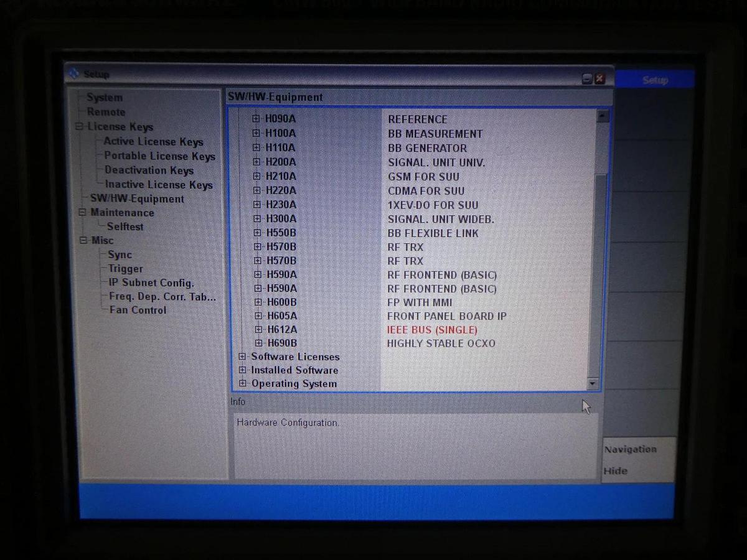
Task: Select the GSM FOR SUU row
Action: [423, 177]
